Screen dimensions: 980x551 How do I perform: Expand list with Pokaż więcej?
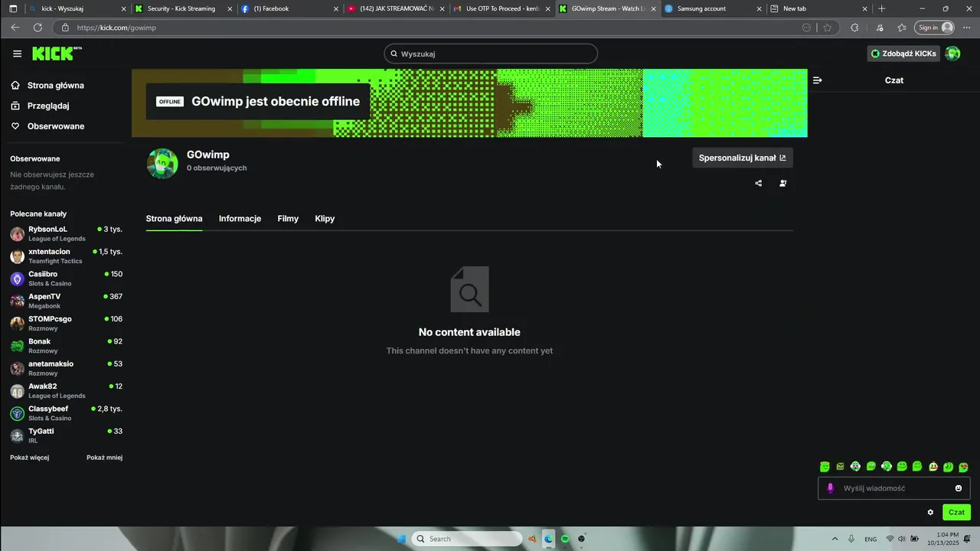pyautogui.click(x=29, y=458)
